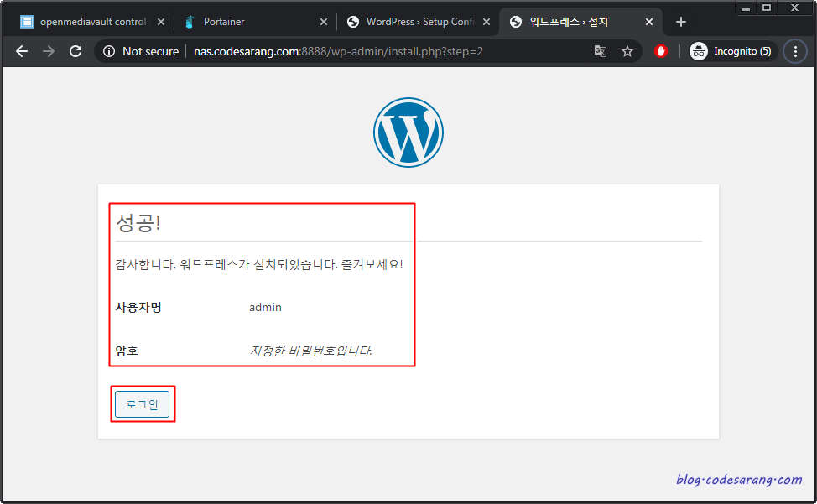Reload the current page
Screen dimensions: 817x504
point(75,51)
